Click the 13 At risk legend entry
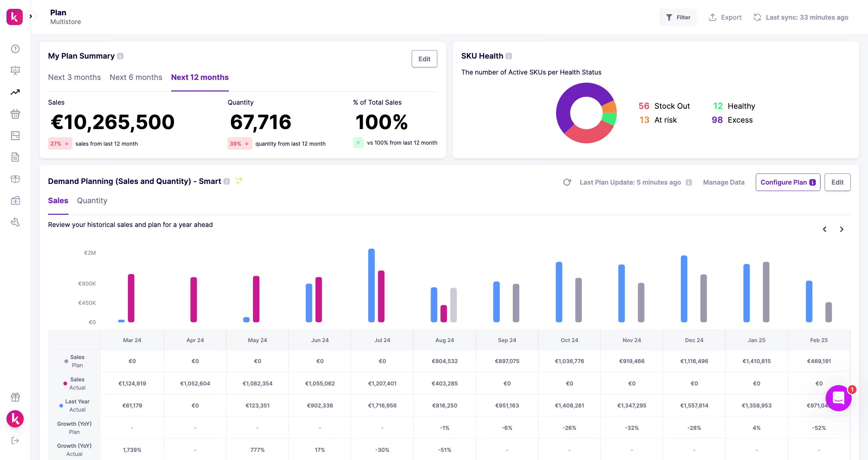 tap(658, 120)
